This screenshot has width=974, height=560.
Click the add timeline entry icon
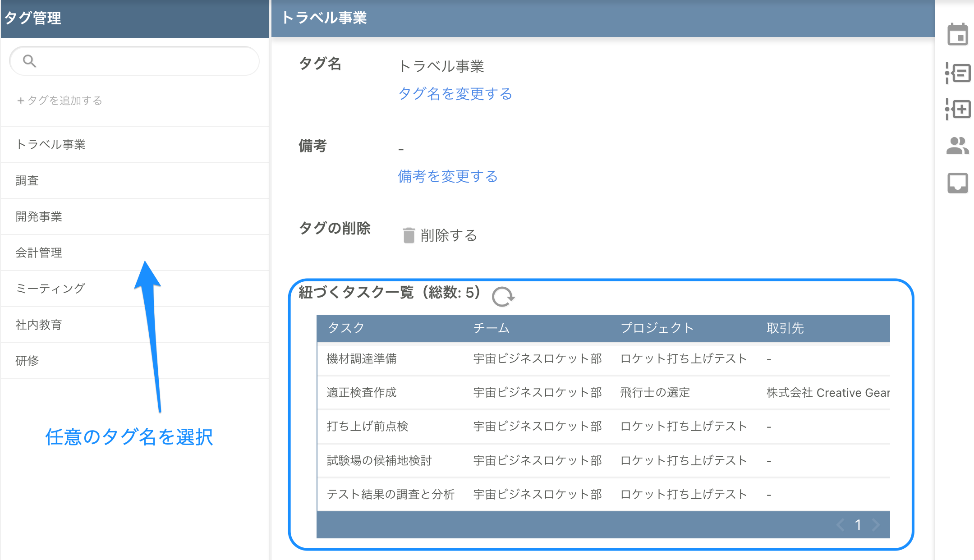coord(959,109)
